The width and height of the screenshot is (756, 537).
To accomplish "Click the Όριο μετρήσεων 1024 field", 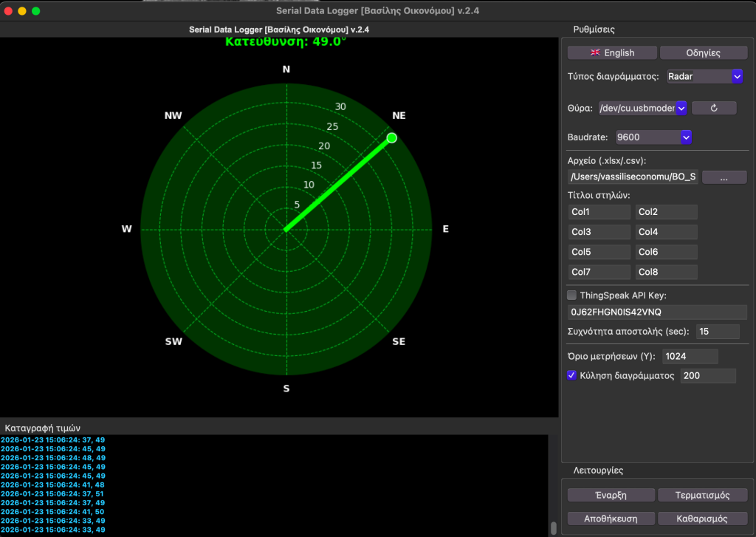I will click(x=690, y=357).
